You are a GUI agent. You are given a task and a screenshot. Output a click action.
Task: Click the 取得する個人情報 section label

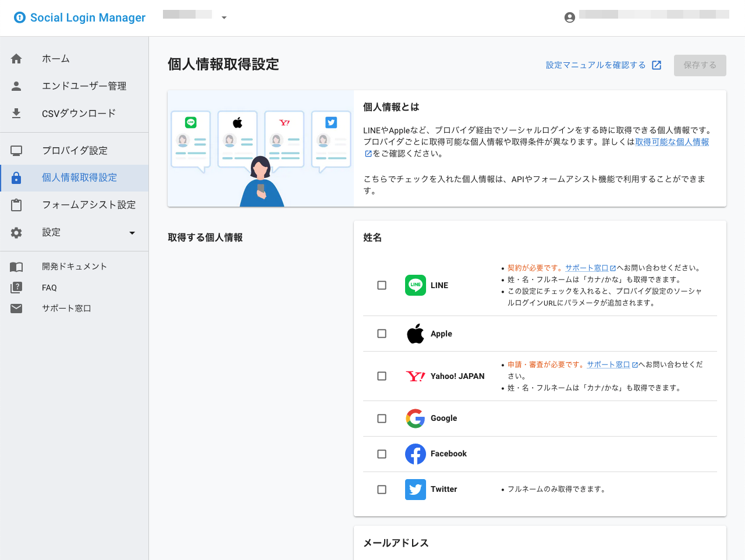205,238
